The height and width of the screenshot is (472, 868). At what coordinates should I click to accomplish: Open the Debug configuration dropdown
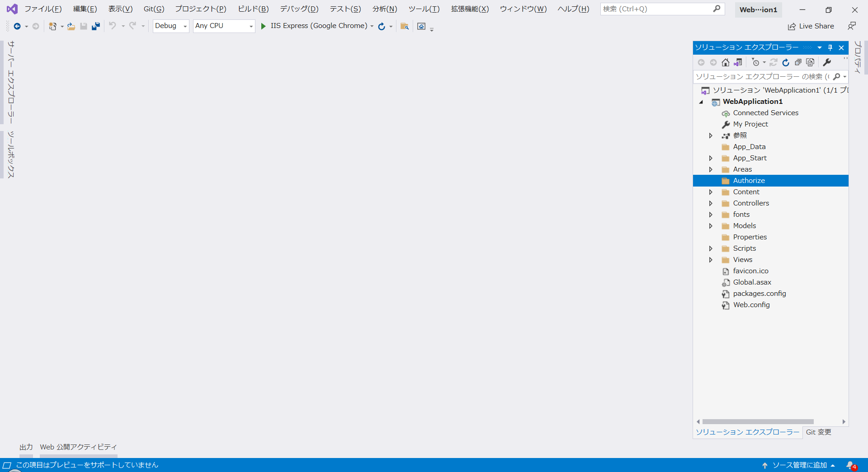coord(170,26)
